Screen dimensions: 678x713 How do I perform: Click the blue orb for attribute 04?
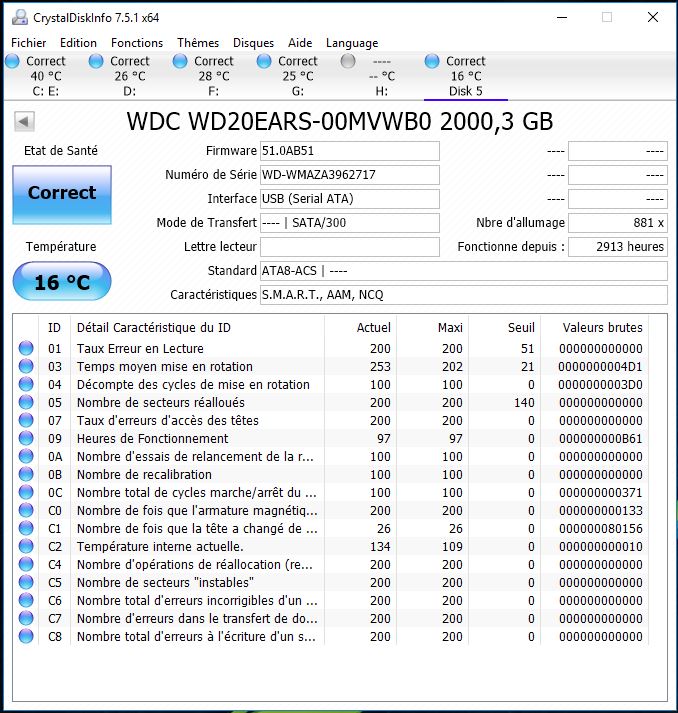coord(26,384)
